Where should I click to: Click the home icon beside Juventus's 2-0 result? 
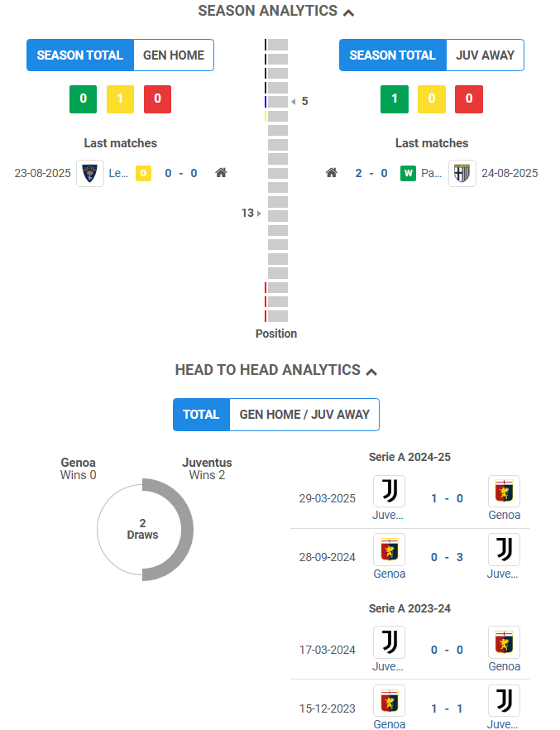332,173
